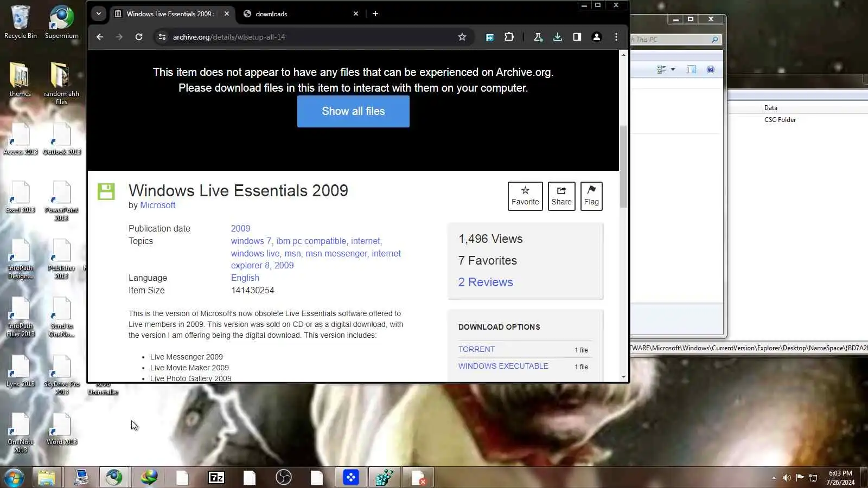
Task: Select the Lync 2013 desktop shortcut
Action: tap(21, 371)
